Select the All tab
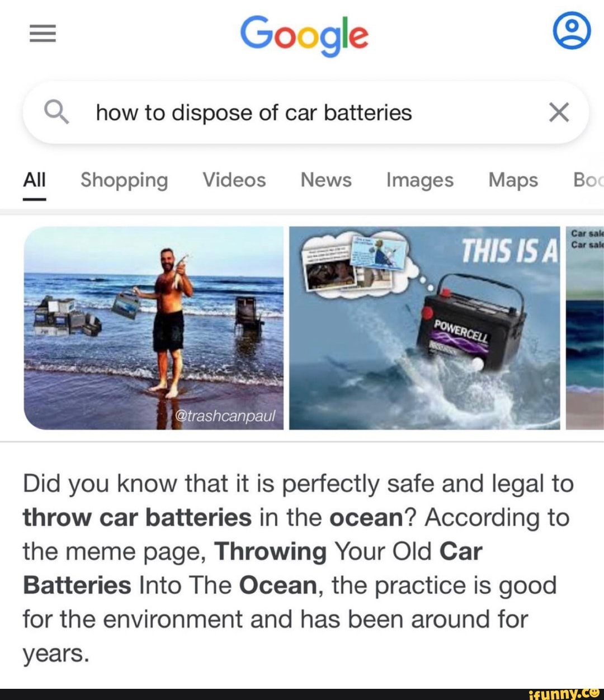The width and height of the screenshot is (604, 700). tap(34, 180)
